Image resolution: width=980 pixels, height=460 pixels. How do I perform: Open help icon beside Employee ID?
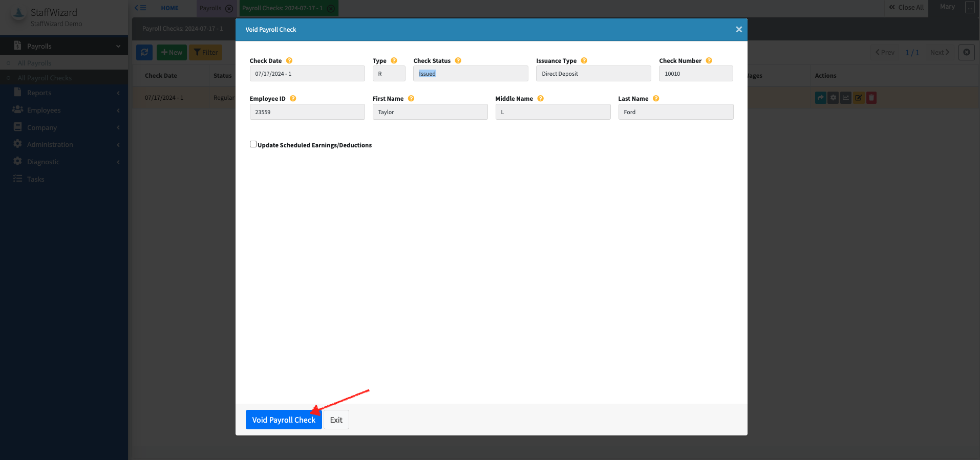pyautogui.click(x=293, y=98)
